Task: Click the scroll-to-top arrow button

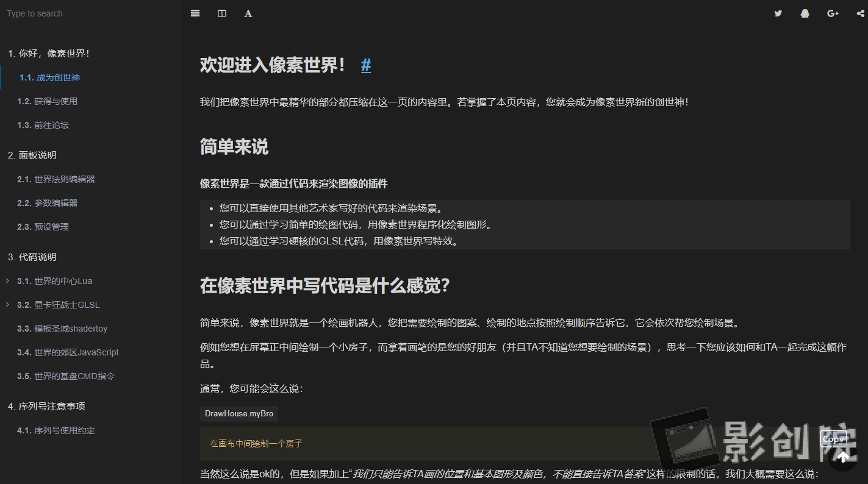Action: [843, 457]
